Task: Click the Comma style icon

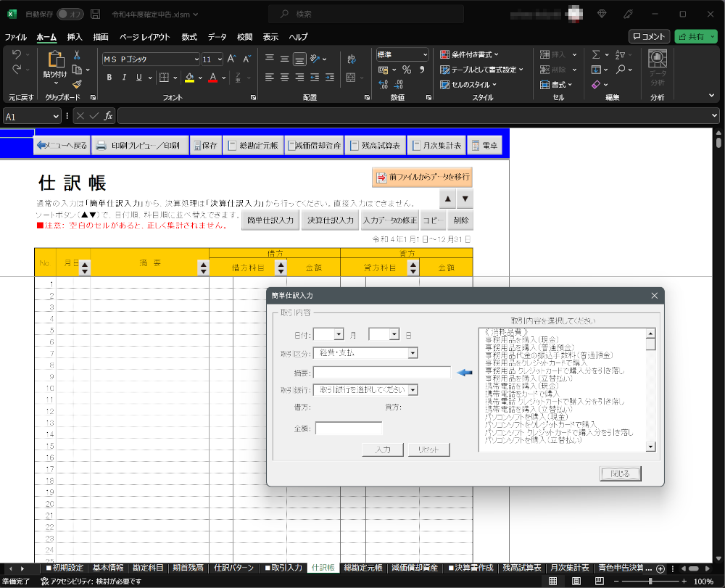Action: tap(422, 70)
